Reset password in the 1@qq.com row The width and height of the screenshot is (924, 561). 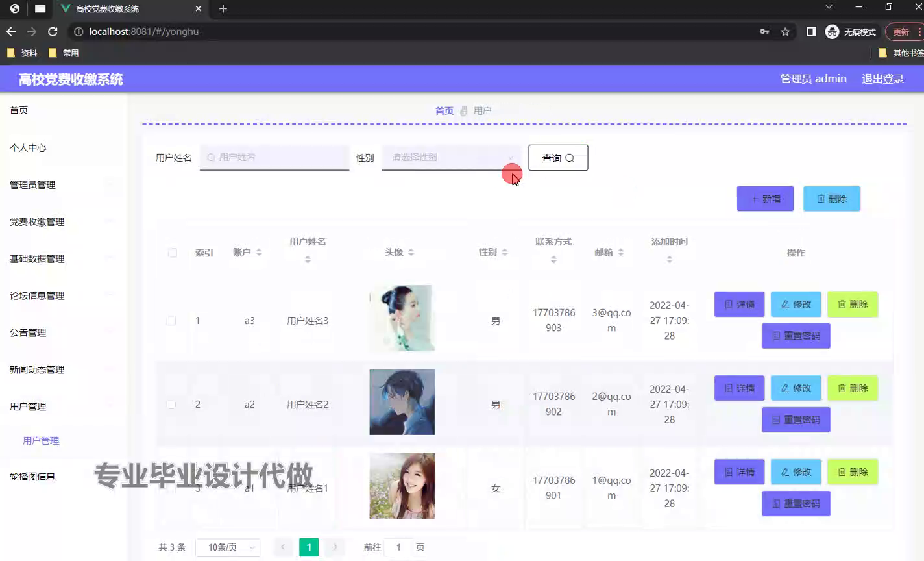coord(796,503)
